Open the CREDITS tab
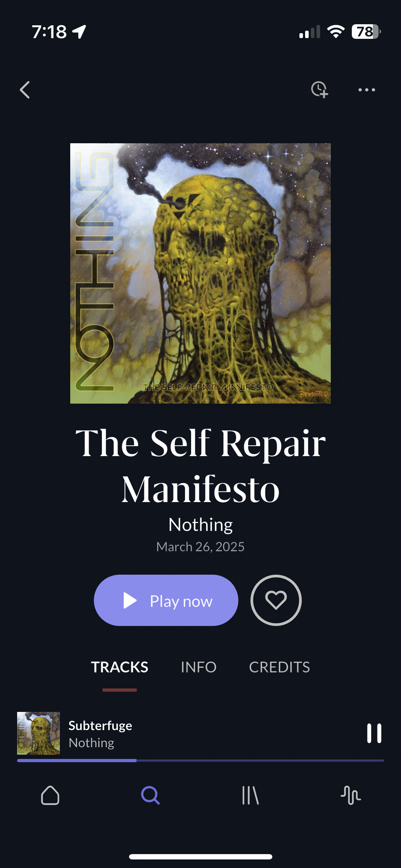 tap(279, 667)
